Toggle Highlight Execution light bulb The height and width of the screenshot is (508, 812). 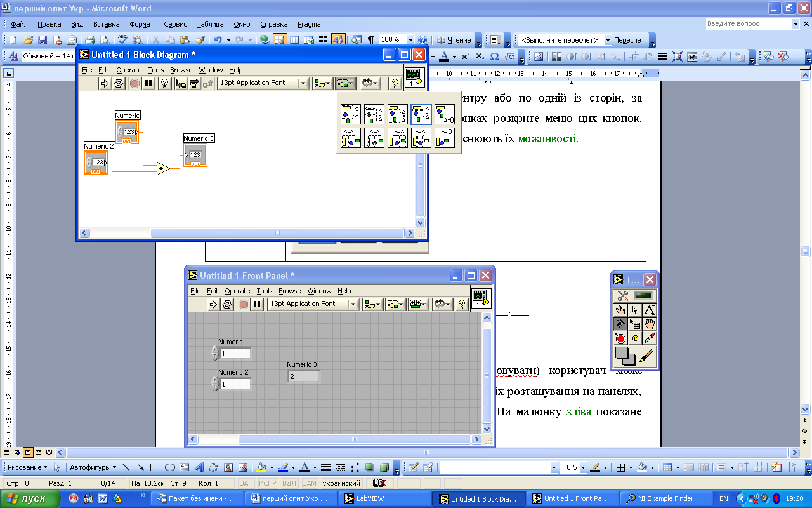[165, 83]
